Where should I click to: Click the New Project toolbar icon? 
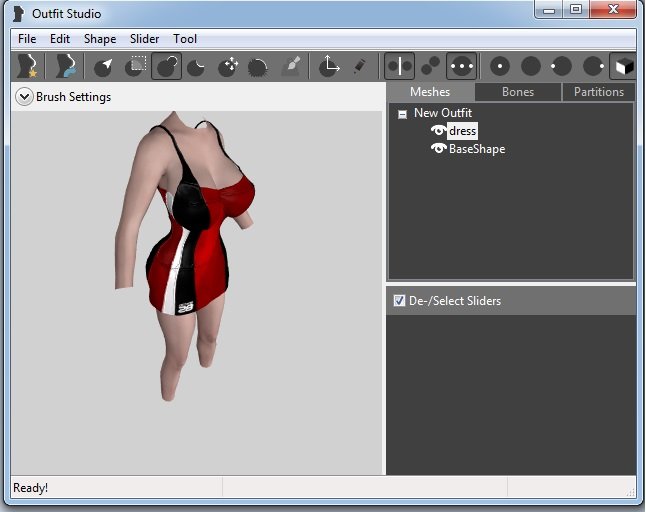click(27, 67)
